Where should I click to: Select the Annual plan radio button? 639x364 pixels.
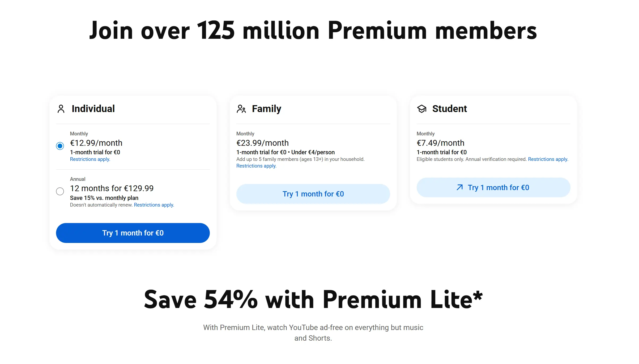pyautogui.click(x=60, y=191)
